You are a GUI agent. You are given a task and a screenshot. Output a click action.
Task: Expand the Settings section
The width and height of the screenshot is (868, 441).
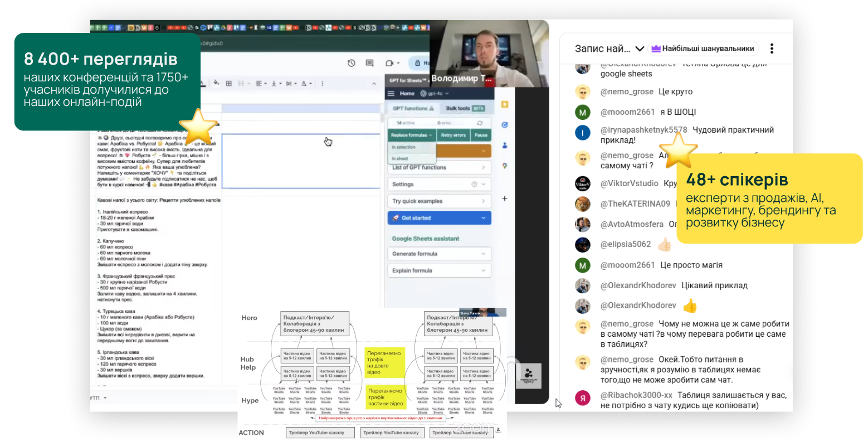[x=439, y=184]
